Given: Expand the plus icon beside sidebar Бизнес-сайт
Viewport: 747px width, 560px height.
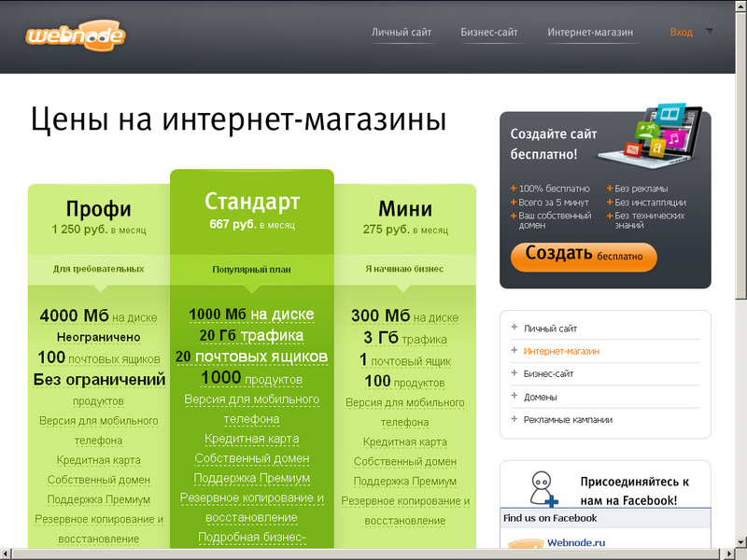Looking at the screenshot, I should coord(514,372).
